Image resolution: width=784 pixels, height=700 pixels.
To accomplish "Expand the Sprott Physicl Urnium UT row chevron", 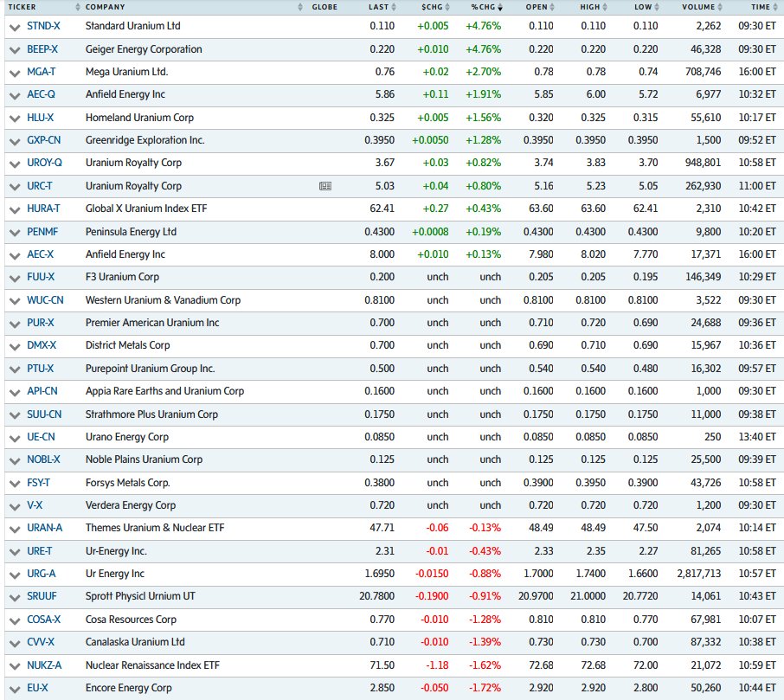I will click(x=14, y=596).
